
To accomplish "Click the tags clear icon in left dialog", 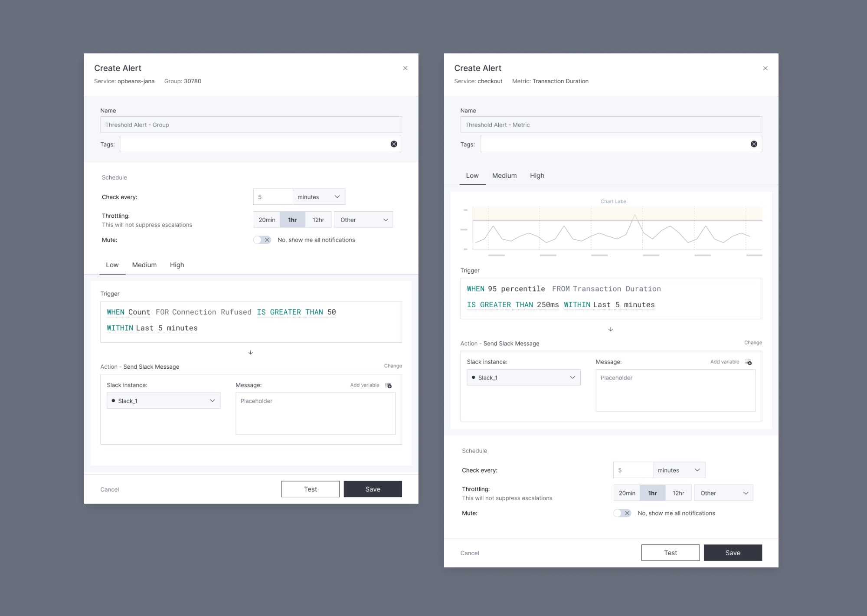I will 394,143.
